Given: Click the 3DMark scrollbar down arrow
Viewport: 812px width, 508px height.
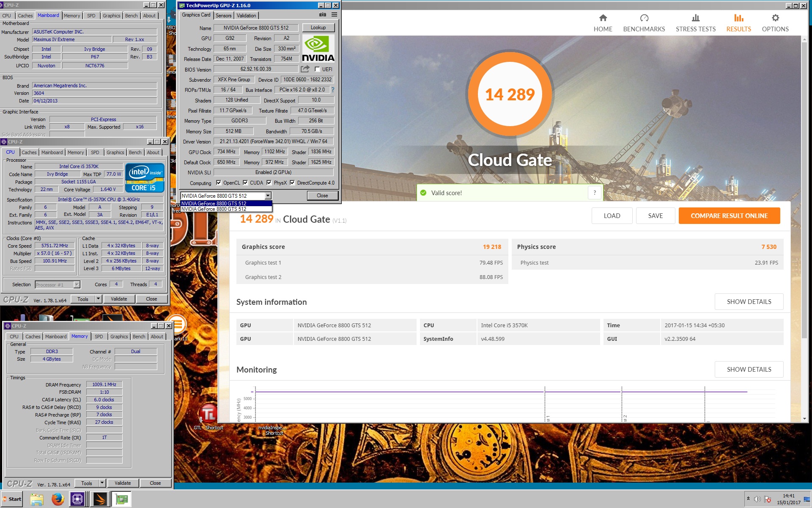Looking at the screenshot, I should click(804, 419).
